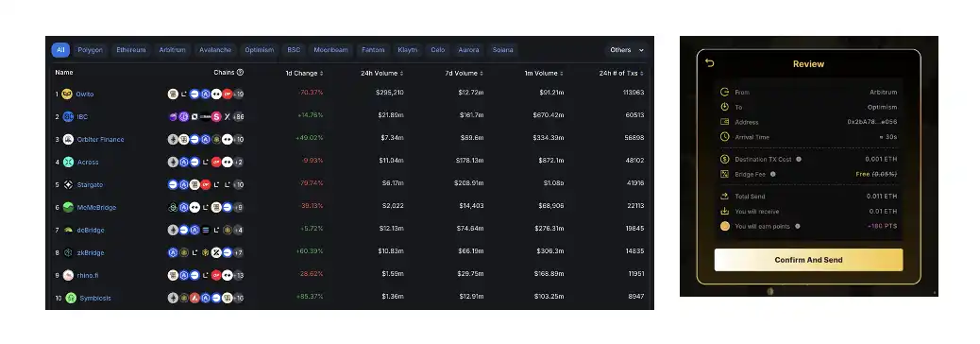
Task: Click the Across bridge logo icon
Action: (x=68, y=162)
